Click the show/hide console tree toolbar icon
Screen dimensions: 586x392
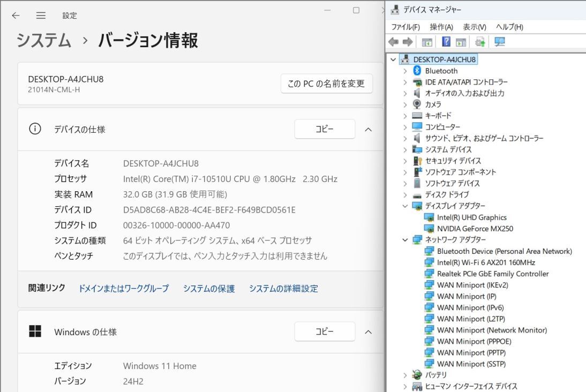click(x=427, y=42)
